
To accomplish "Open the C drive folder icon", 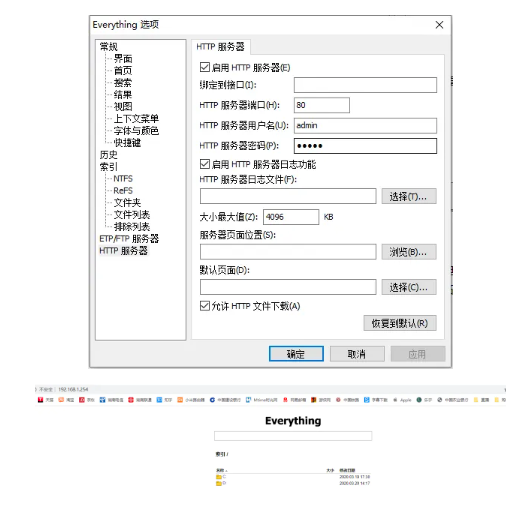I will tap(219, 477).
